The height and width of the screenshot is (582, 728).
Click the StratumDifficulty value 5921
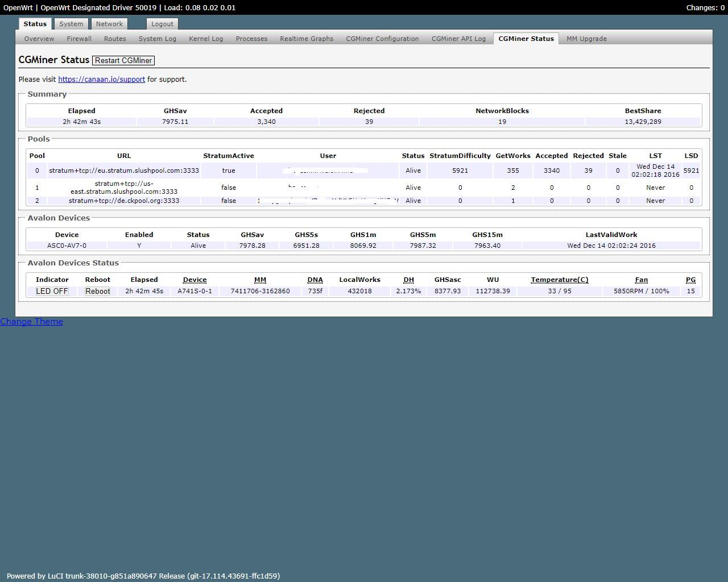coord(460,171)
